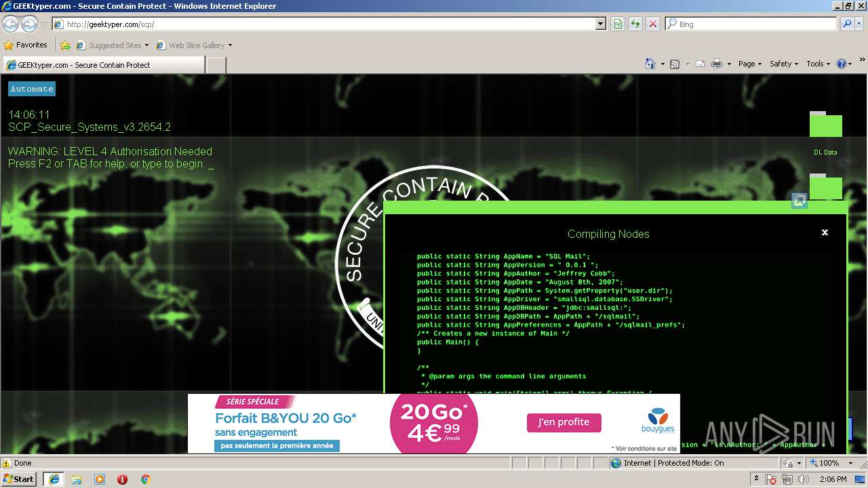The height and width of the screenshot is (488, 868).
Task: Open the Favorites center
Action: [26, 45]
